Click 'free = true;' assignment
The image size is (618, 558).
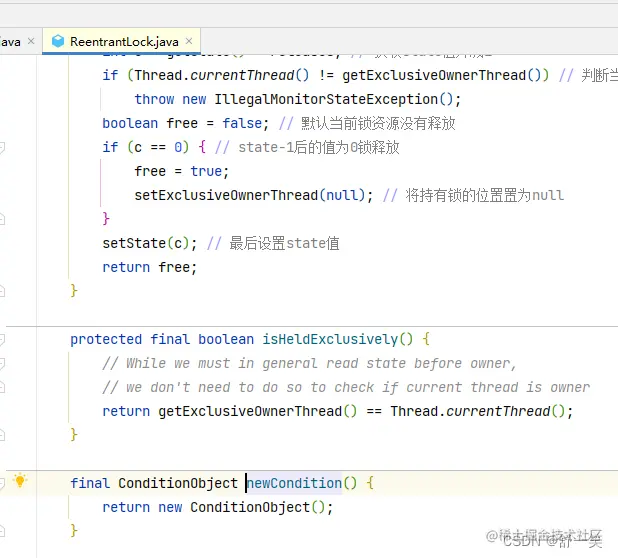182,171
